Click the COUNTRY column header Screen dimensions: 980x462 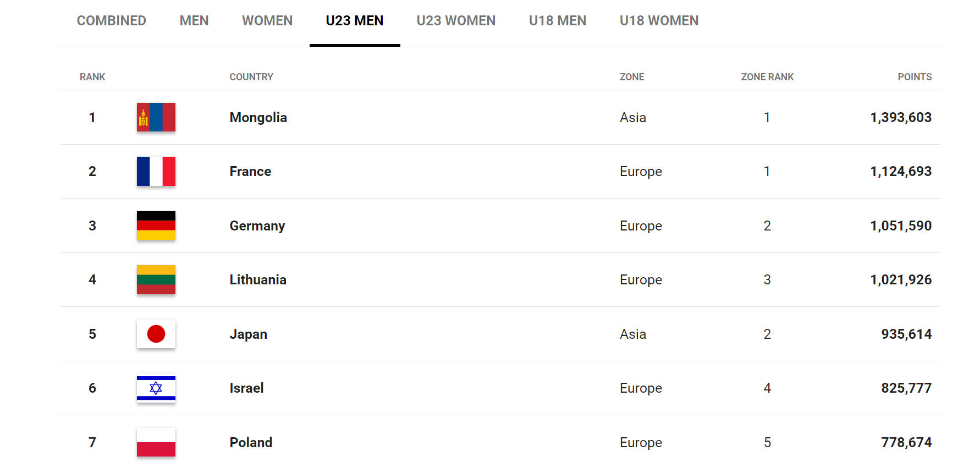[251, 77]
